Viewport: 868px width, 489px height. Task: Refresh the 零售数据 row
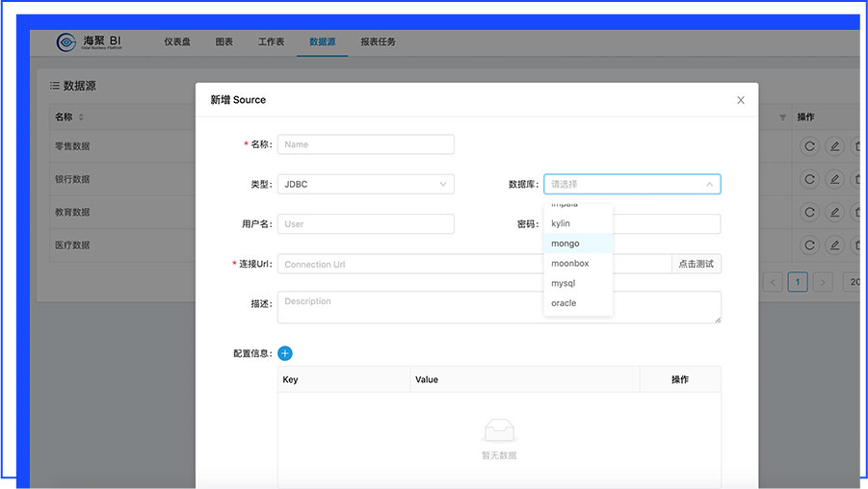pos(809,146)
